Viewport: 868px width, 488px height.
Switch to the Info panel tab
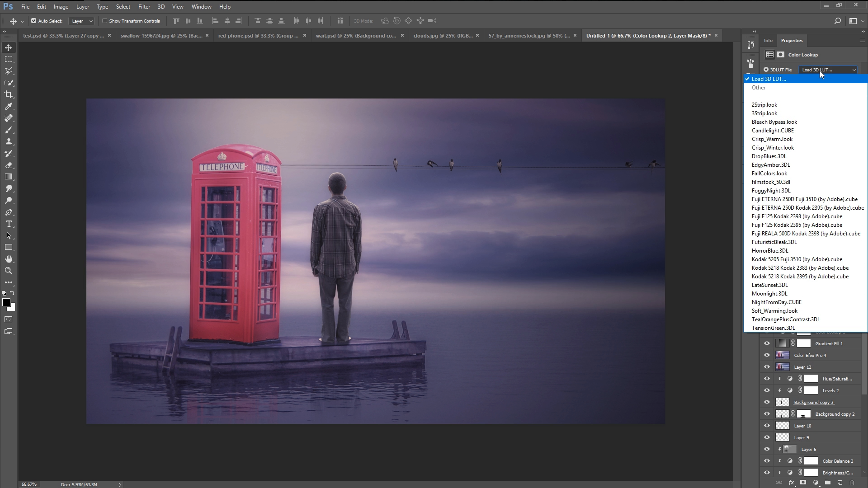pyautogui.click(x=768, y=41)
